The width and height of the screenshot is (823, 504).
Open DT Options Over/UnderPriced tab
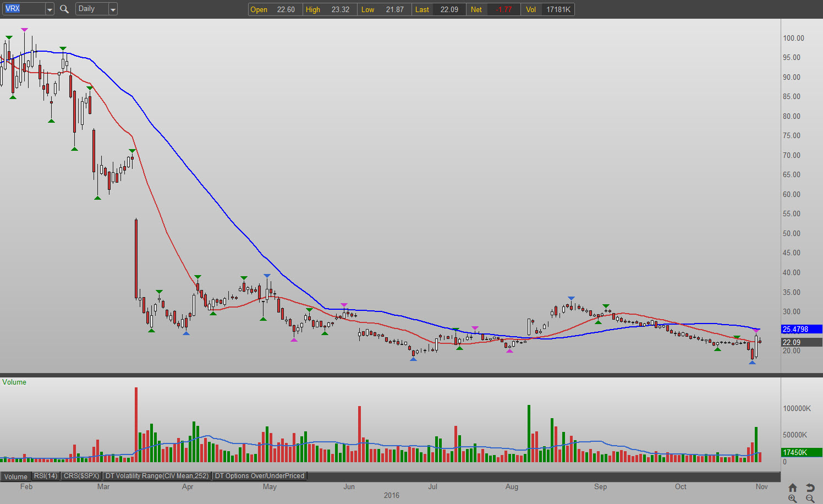(x=259, y=476)
